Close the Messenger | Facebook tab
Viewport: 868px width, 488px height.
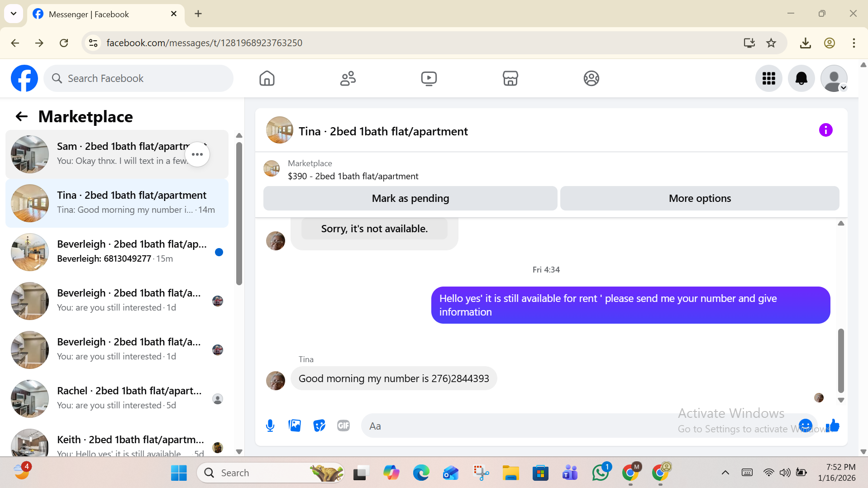[174, 14]
